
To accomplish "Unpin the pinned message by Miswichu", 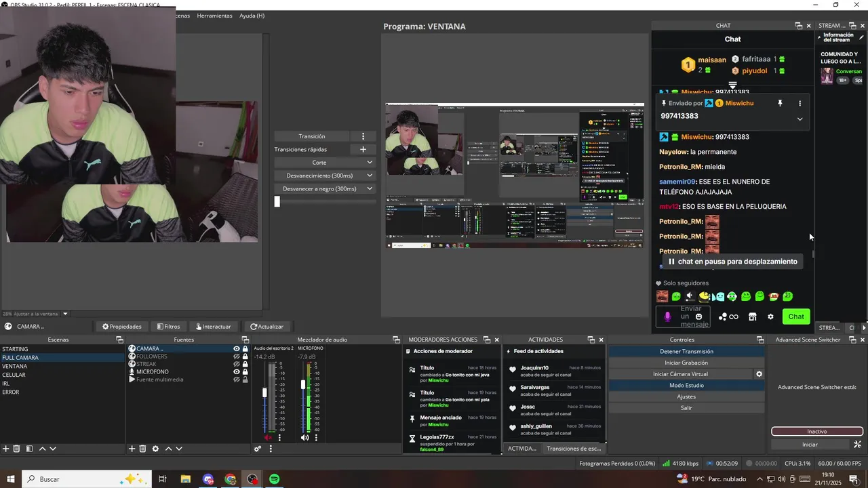I will (x=780, y=103).
